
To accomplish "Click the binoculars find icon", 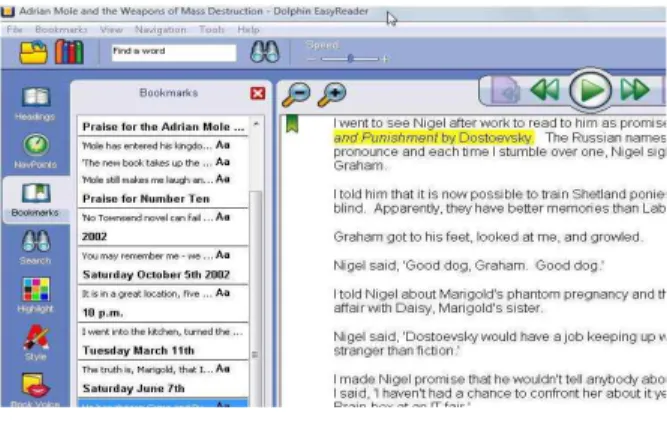I will click(265, 52).
